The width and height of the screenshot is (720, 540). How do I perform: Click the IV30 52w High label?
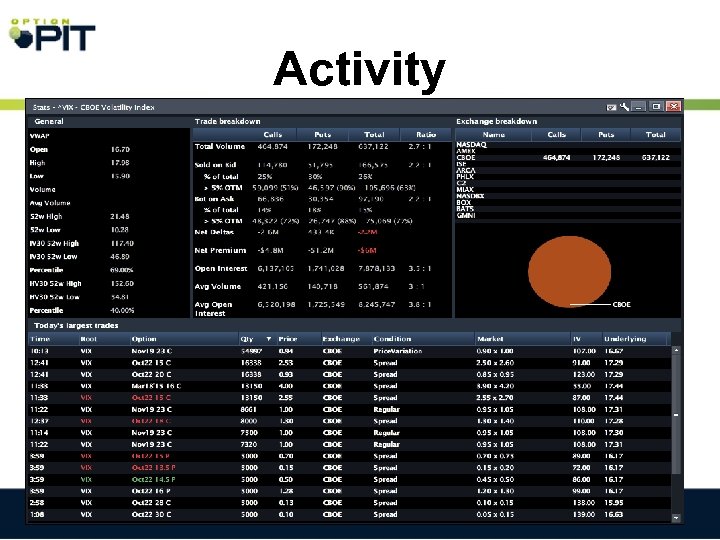54,243
